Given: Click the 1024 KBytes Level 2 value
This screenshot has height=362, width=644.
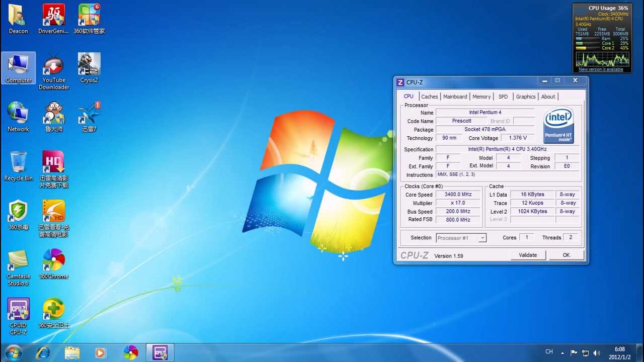Looking at the screenshot, I should click(x=532, y=212).
